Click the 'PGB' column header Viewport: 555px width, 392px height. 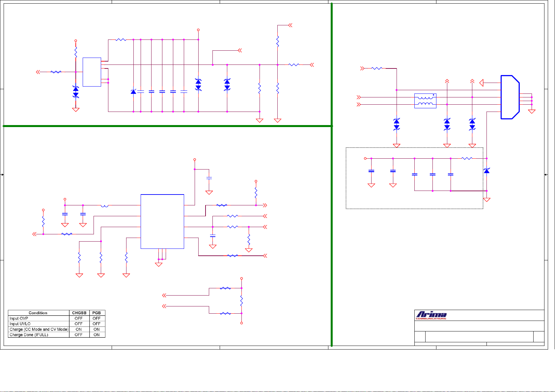[x=97, y=313]
